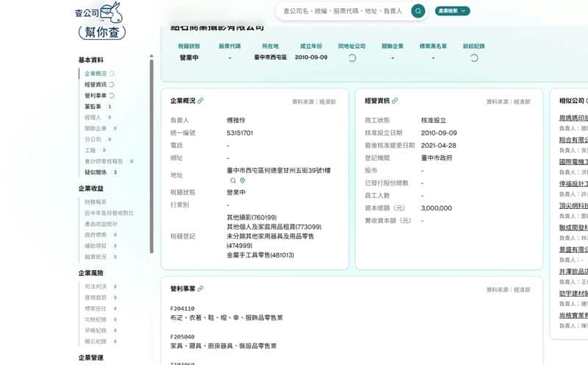Select 分公司 in the sidebar
Screen dimensions: 588x365
pos(93,139)
